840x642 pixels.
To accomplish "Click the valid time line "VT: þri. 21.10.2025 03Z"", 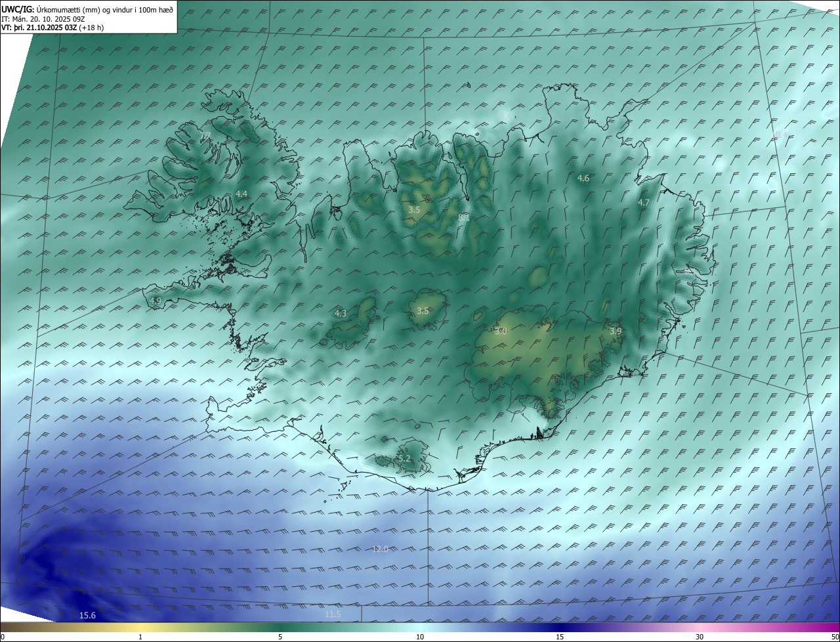I will [x=39, y=28].
